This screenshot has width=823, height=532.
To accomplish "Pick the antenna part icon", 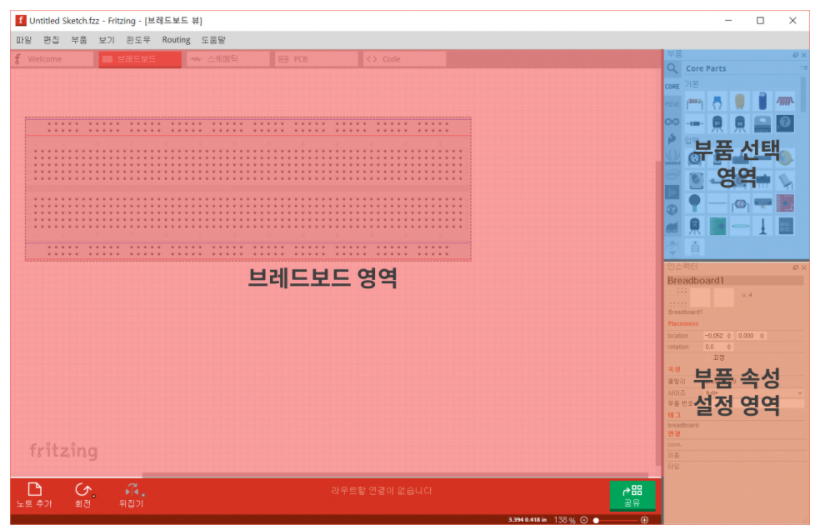I will pos(763,226).
